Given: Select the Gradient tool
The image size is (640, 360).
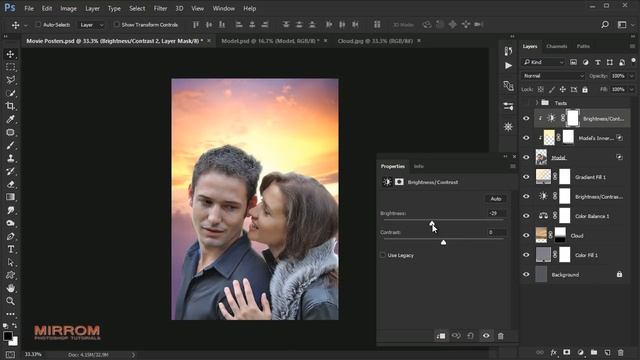Looking at the screenshot, I should (x=11, y=197).
